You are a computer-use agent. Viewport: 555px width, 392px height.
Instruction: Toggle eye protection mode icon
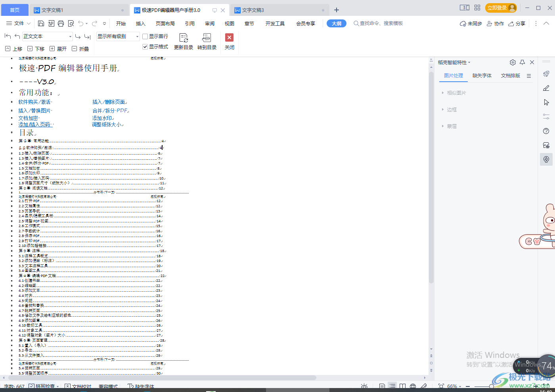(x=364, y=386)
